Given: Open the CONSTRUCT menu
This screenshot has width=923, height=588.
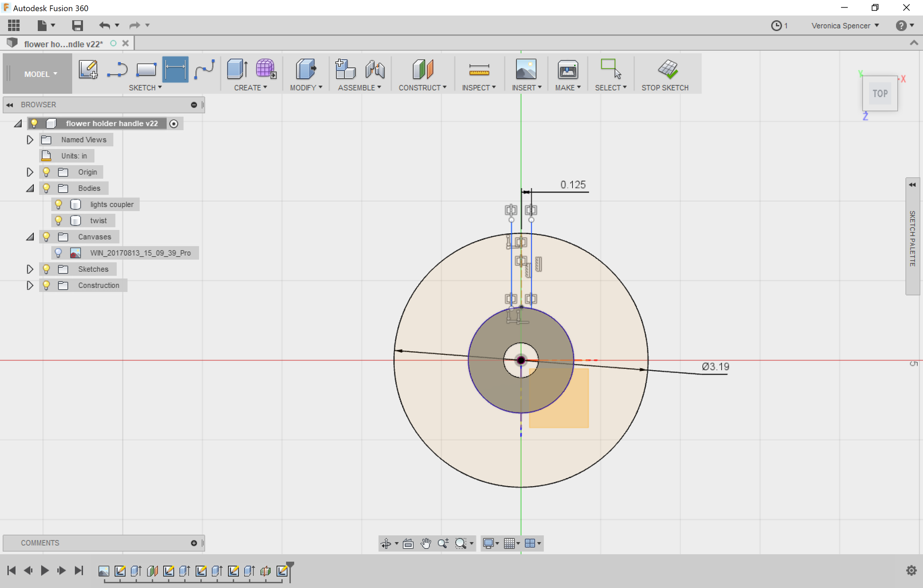Looking at the screenshot, I should 422,88.
